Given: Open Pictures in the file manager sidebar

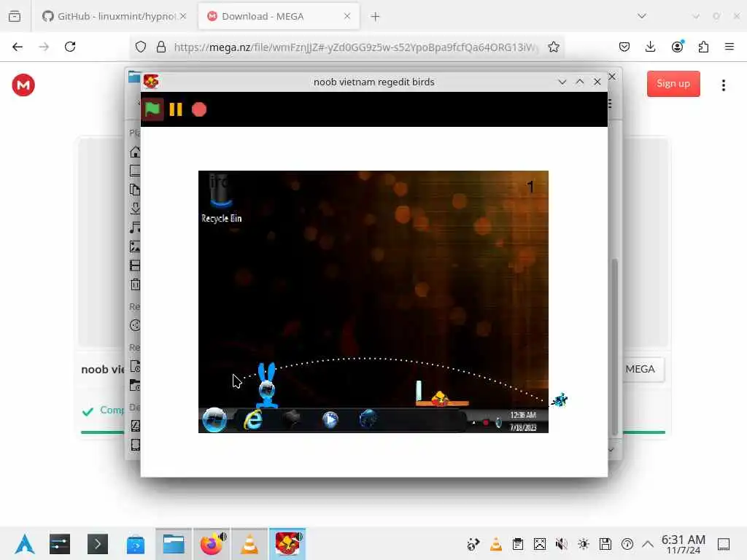Looking at the screenshot, I should [135, 246].
